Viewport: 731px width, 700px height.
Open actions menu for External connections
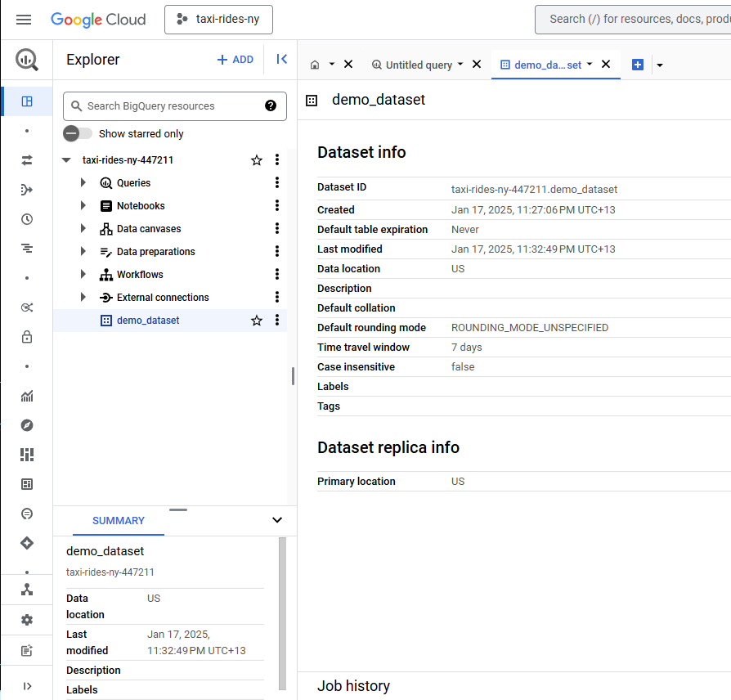coord(277,297)
